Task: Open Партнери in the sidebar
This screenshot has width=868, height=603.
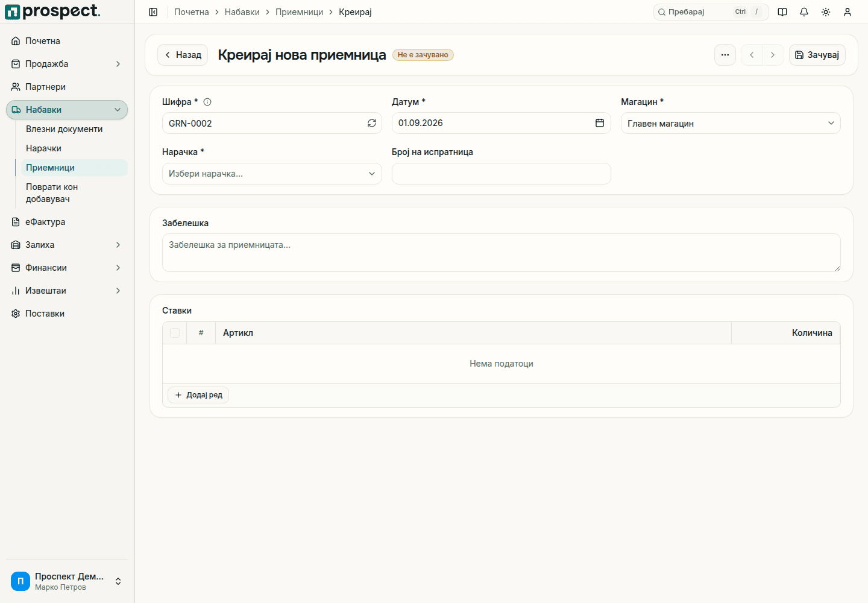Action: 67,87
